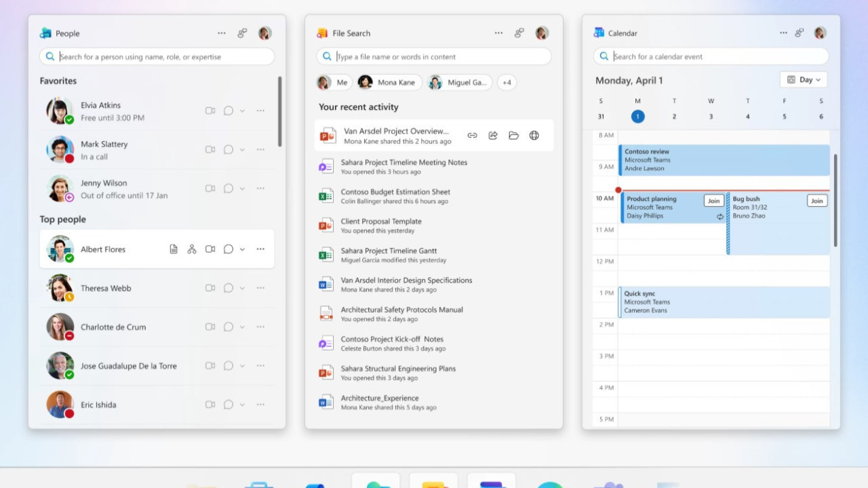
Task: Open Albert Flores's shared files icon
Action: coord(174,249)
